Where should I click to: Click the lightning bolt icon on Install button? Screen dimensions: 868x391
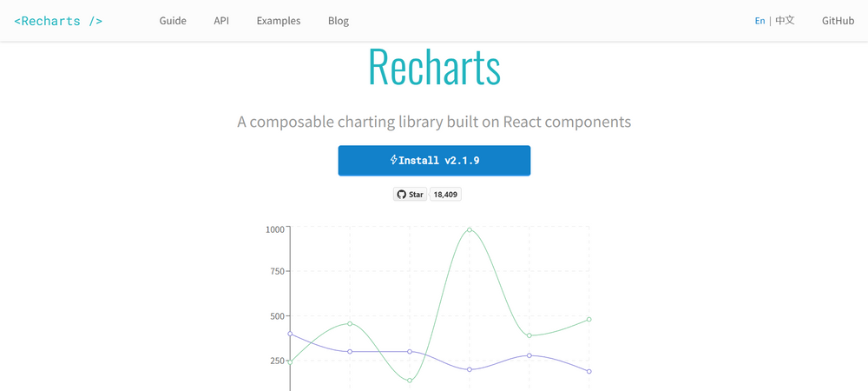[x=393, y=160]
